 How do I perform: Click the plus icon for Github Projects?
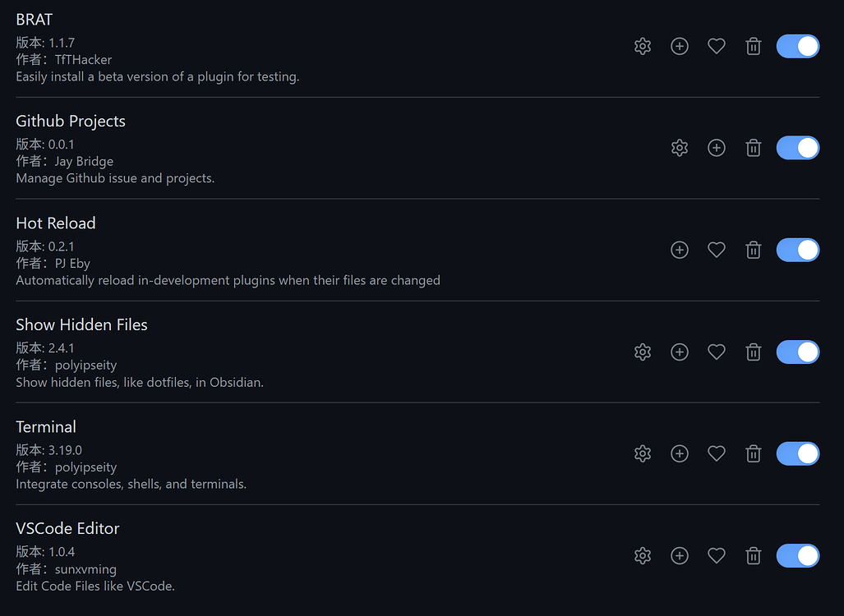pyautogui.click(x=716, y=148)
